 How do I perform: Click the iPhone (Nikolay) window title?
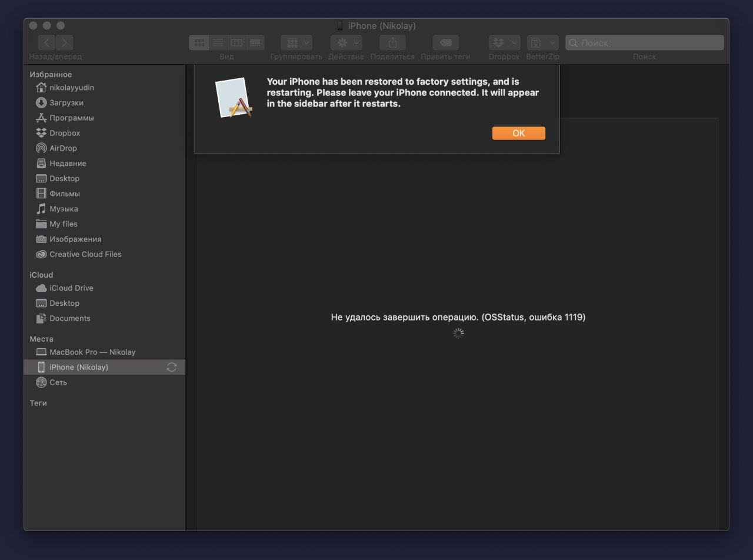(382, 26)
